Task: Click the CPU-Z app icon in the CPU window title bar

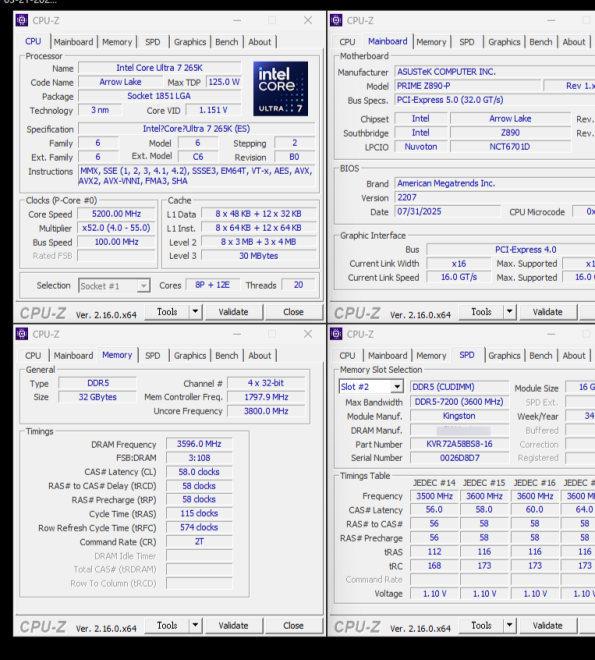Action: [x=22, y=20]
